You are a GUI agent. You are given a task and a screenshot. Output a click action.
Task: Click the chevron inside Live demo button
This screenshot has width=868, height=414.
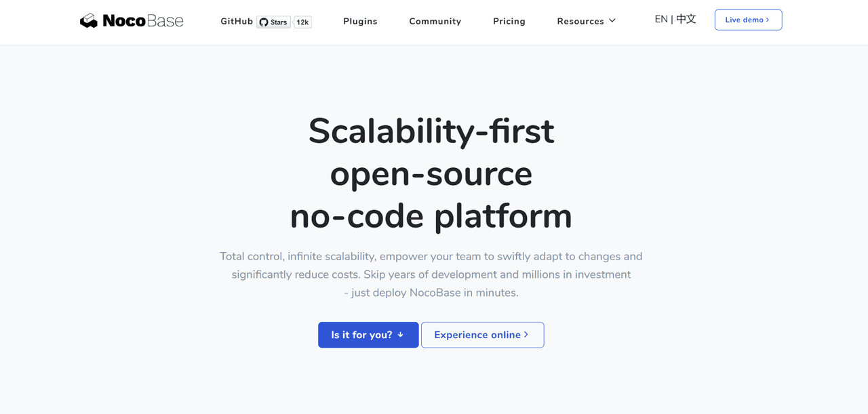[x=768, y=20]
